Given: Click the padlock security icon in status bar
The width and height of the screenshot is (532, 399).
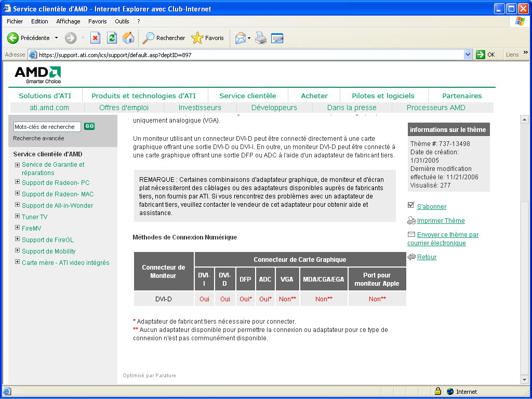Looking at the screenshot, I should click(437, 391).
